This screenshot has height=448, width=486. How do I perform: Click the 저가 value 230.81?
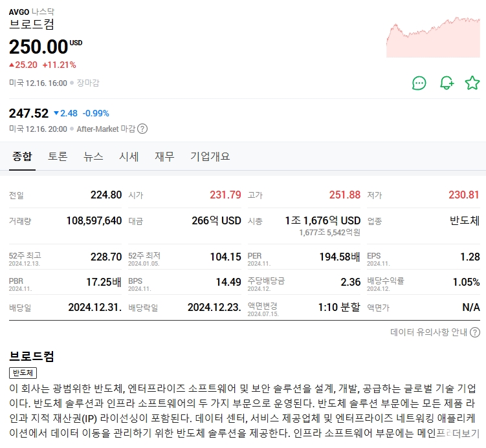(x=464, y=195)
